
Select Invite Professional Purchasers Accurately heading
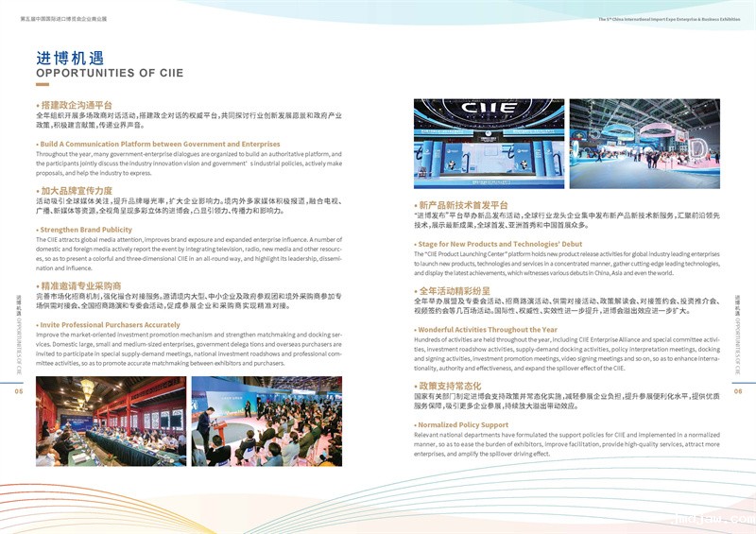pos(108,324)
